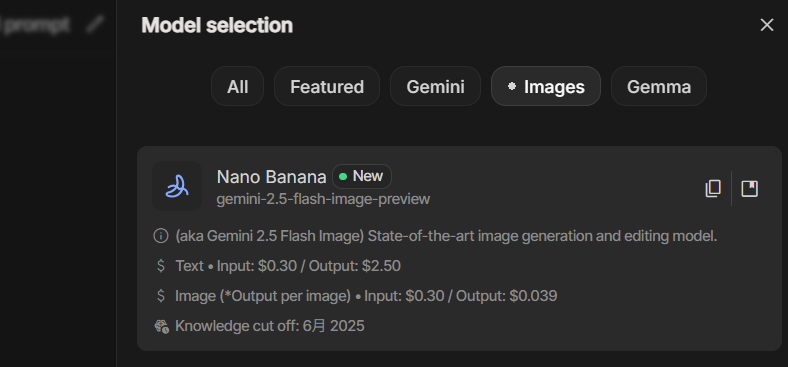Viewport: 788px width, 367px height.
Task: Select the Images filter chip
Action: pos(546,86)
